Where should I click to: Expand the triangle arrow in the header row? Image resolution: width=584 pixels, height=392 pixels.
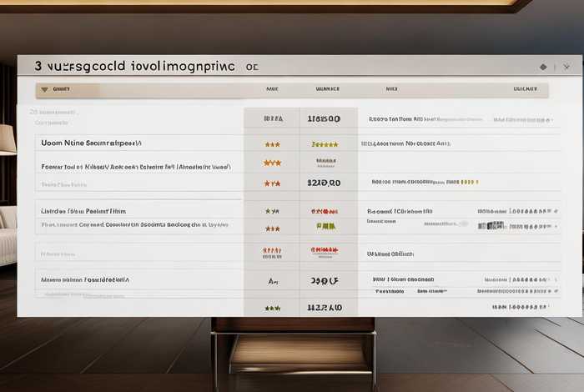click(x=42, y=88)
